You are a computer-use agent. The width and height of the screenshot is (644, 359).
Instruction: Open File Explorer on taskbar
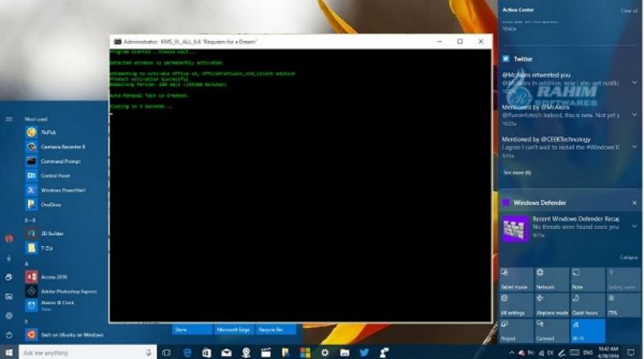pos(345,352)
